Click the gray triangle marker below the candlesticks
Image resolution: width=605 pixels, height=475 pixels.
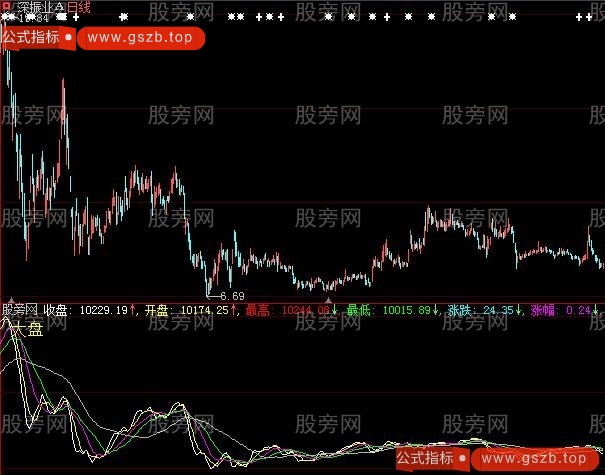click(328, 299)
